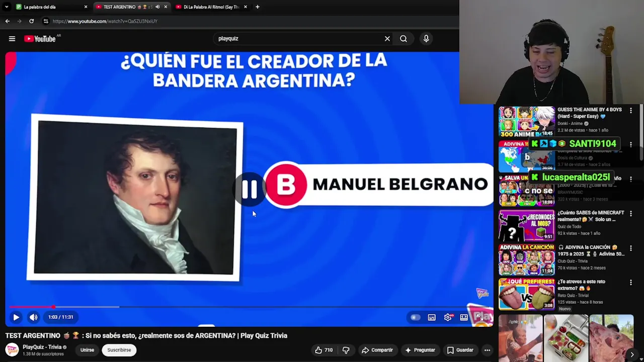Image resolution: width=644 pixels, height=362 pixels.
Task: Share the video via Compartir
Action: pyautogui.click(x=377, y=350)
